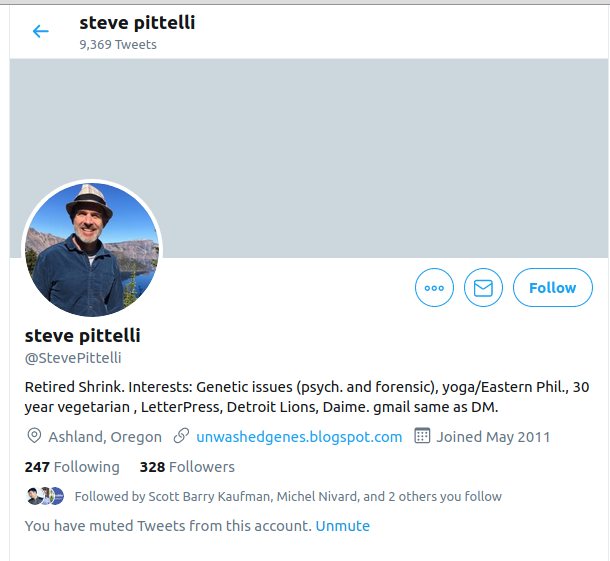
Task: Click the small follower avatars cluster
Action: coord(45,496)
